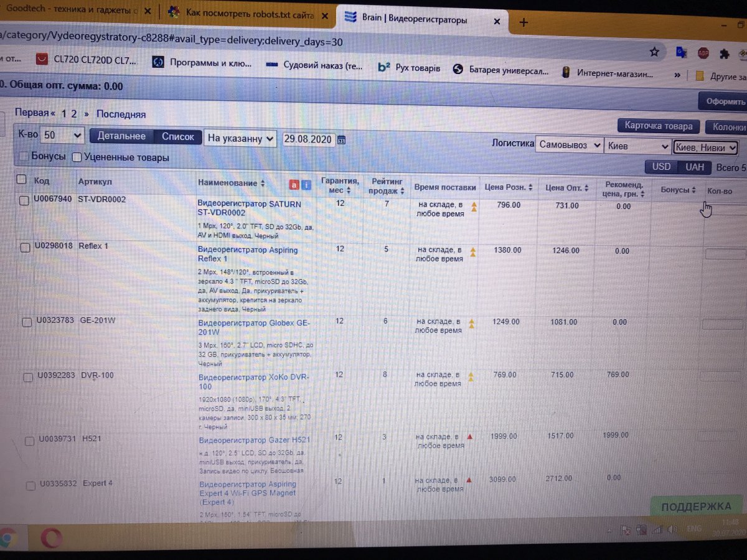Viewport: 747px width, 560px height.
Task: Sort by Гарантия, мес column arrows
Action: pyautogui.click(x=349, y=190)
